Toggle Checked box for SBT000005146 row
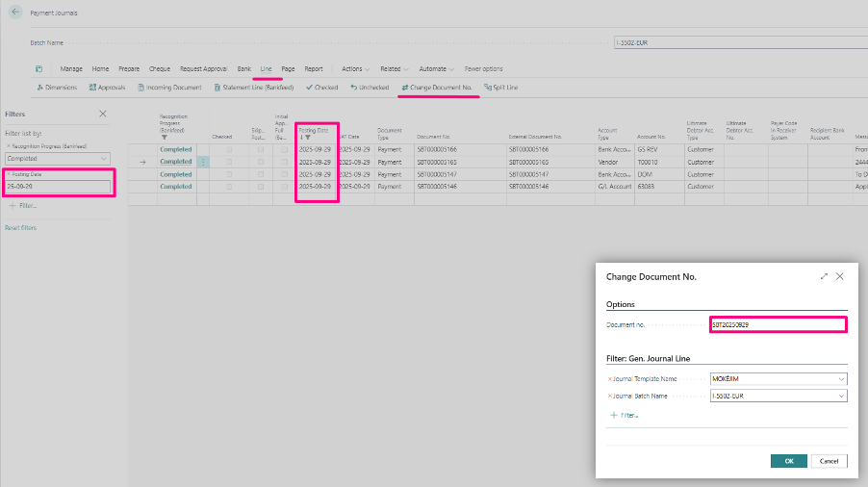Image resolution: width=868 pixels, height=487 pixels. (x=229, y=187)
